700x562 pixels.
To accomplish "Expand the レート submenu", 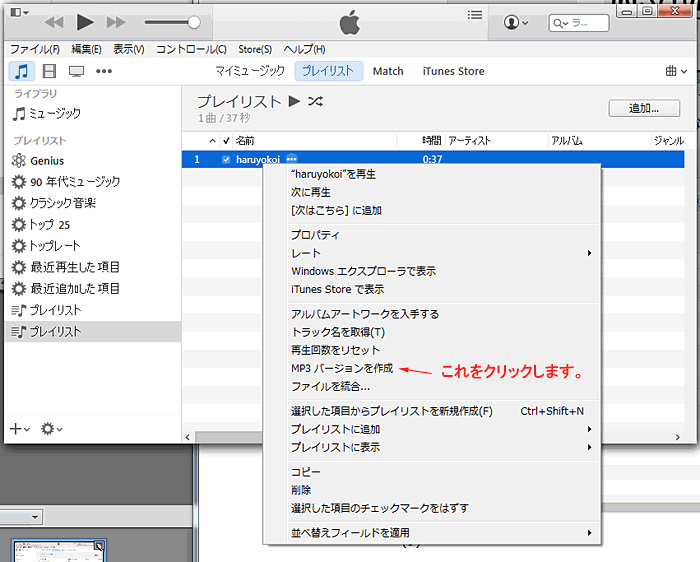I will 442,253.
